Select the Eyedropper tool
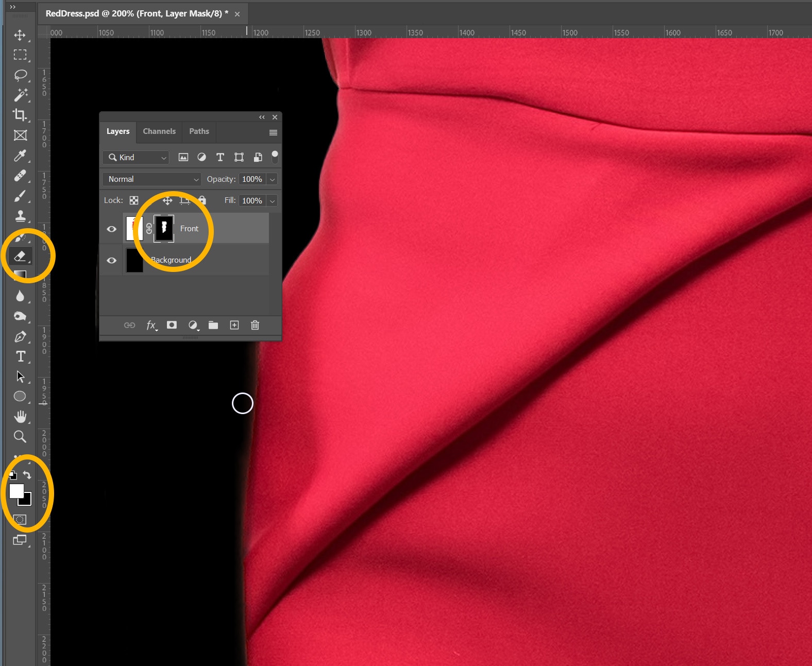Image resolution: width=812 pixels, height=666 pixels. pyautogui.click(x=20, y=156)
